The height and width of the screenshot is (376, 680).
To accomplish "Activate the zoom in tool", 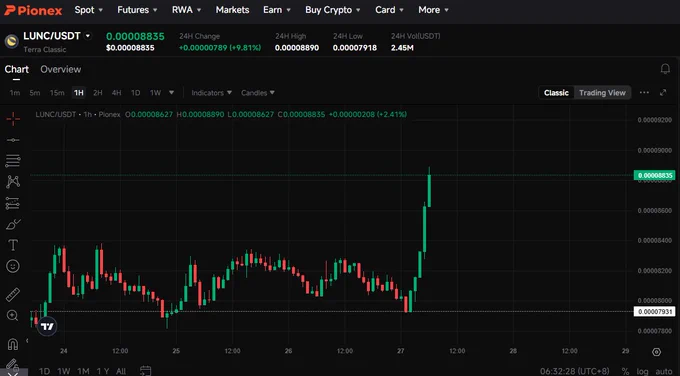I will (x=13, y=315).
